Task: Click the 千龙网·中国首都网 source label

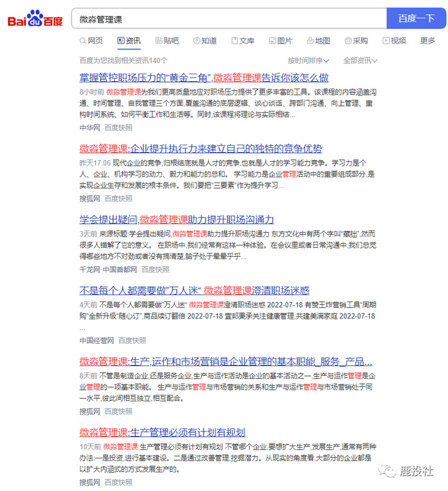Action: [108, 270]
